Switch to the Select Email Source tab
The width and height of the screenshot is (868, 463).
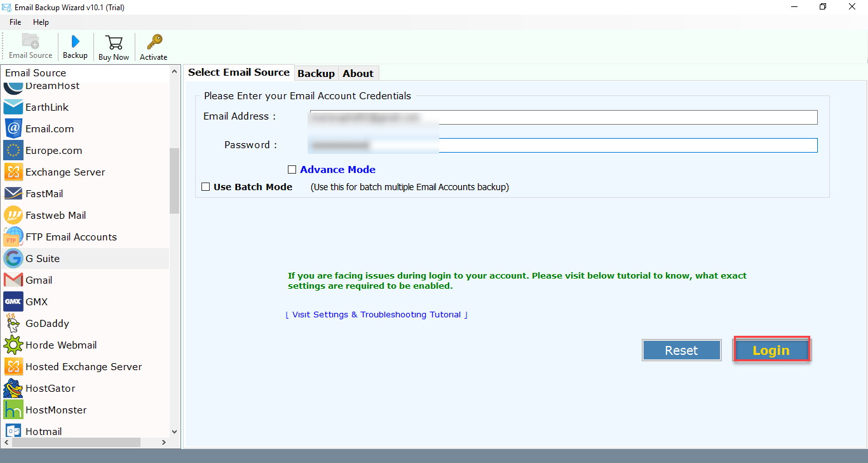pos(239,73)
